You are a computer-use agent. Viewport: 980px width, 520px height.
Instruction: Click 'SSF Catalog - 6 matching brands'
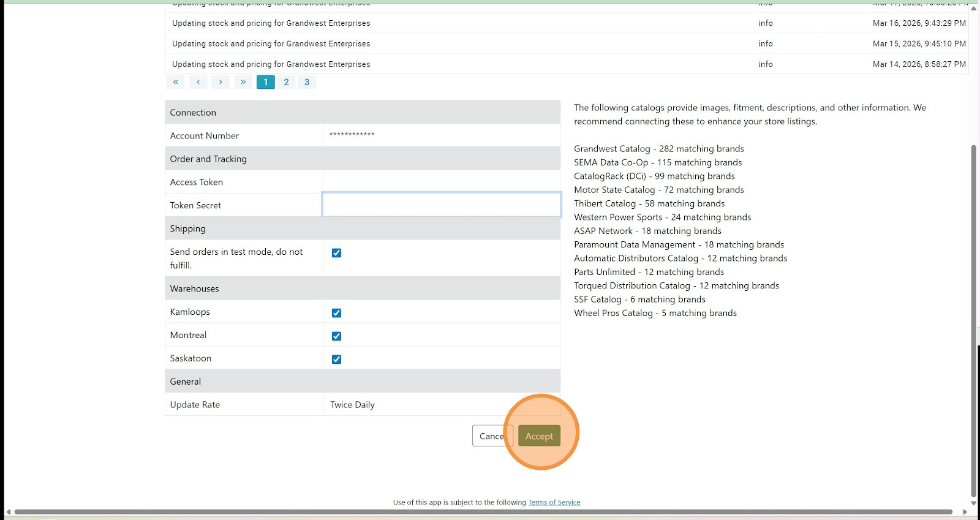(639, 300)
